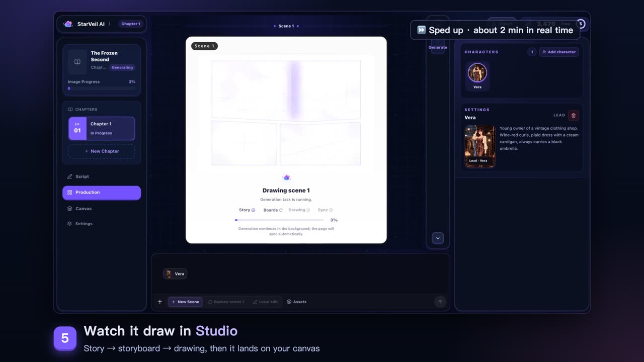The image size is (644, 362).
Task: Click the Canvas layers icon
Action: click(70, 208)
